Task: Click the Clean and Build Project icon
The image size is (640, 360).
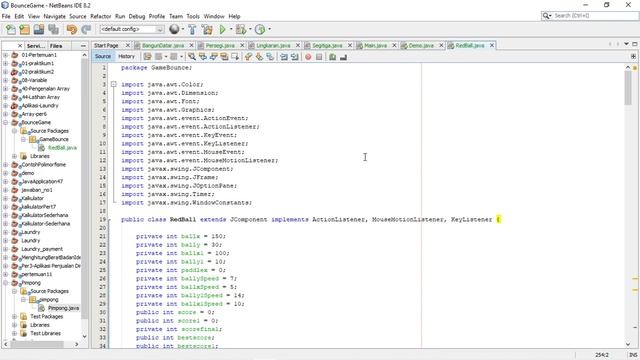Action: [207, 29]
